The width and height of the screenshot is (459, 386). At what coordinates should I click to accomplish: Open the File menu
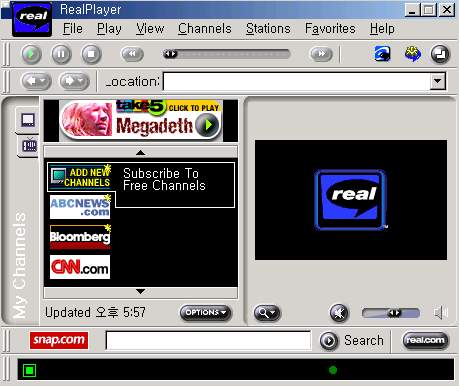[73, 29]
